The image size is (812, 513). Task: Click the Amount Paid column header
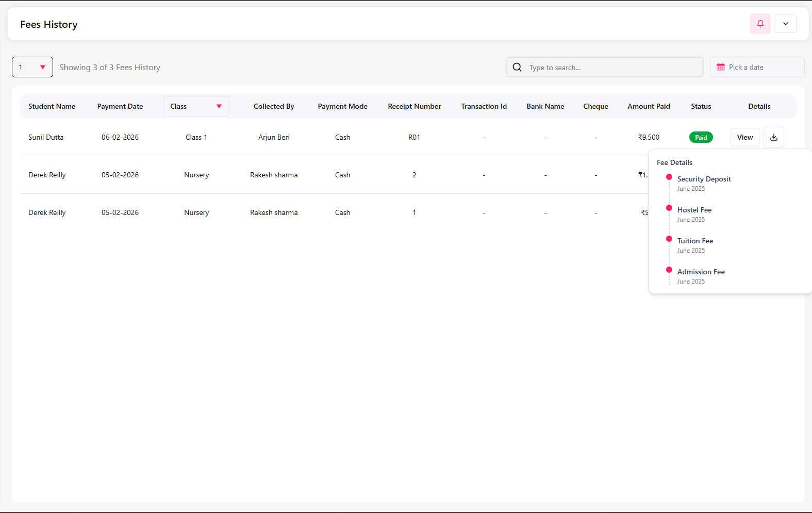pos(649,106)
